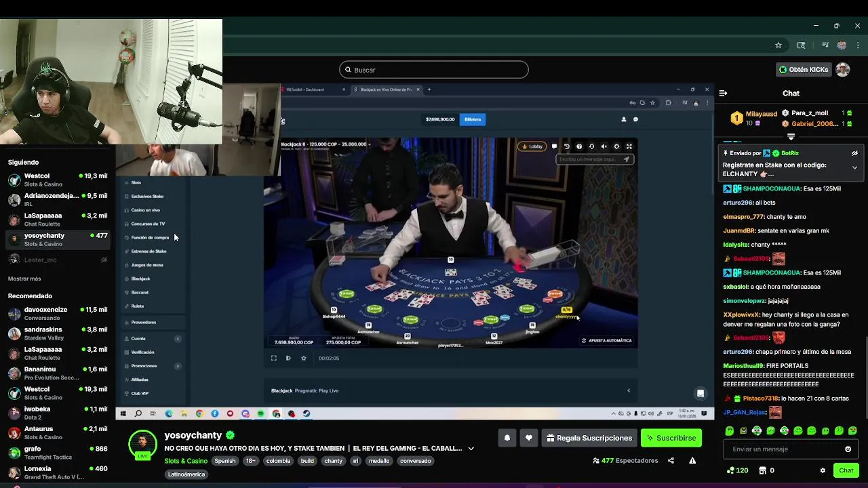Open Baccarat item in Stake sidebar
Image resolution: width=868 pixels, height=488 pixels.
[140, 292]
